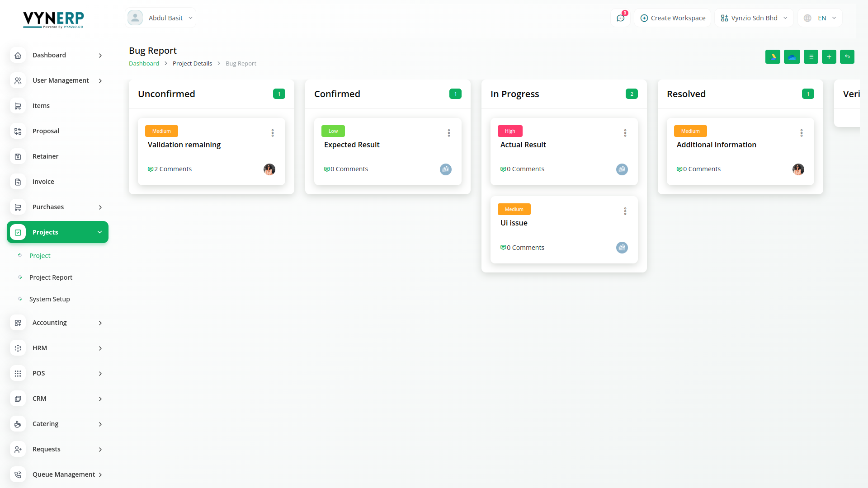
Task: Open Abdul Basit user dropdown
Action: pos(160,18)
